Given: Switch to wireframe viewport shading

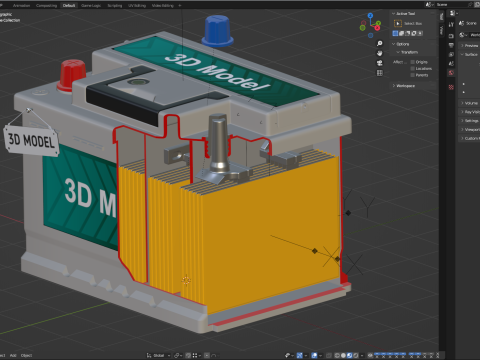Looking at the screenshot, I should (x=337, y=356).
